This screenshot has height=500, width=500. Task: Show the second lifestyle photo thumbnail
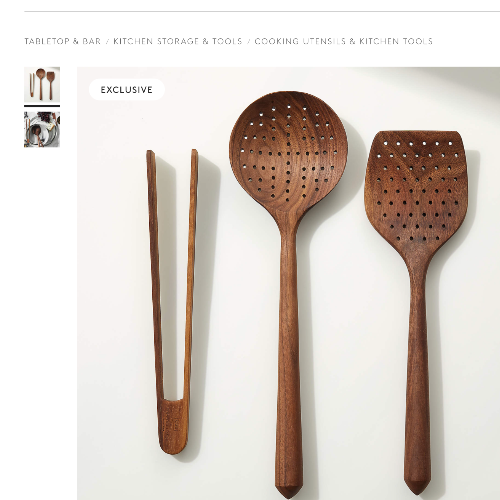[42, 129]
